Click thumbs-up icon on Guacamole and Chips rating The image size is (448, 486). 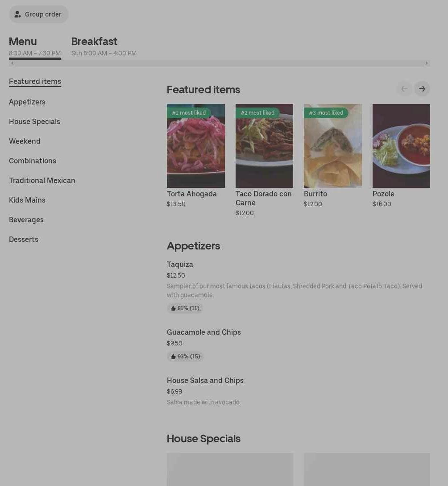point(173,357)
